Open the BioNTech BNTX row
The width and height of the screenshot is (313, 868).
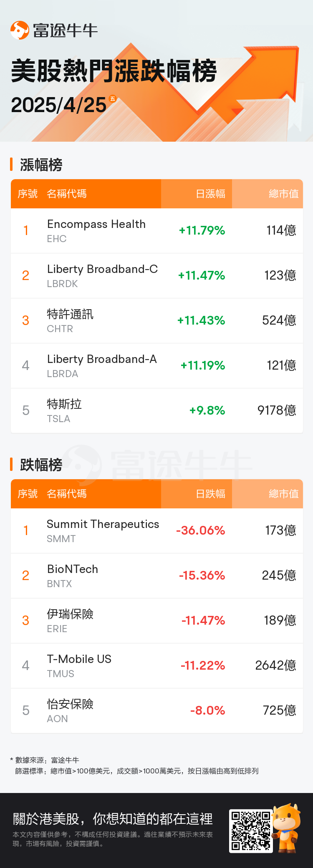pos(157,576)
